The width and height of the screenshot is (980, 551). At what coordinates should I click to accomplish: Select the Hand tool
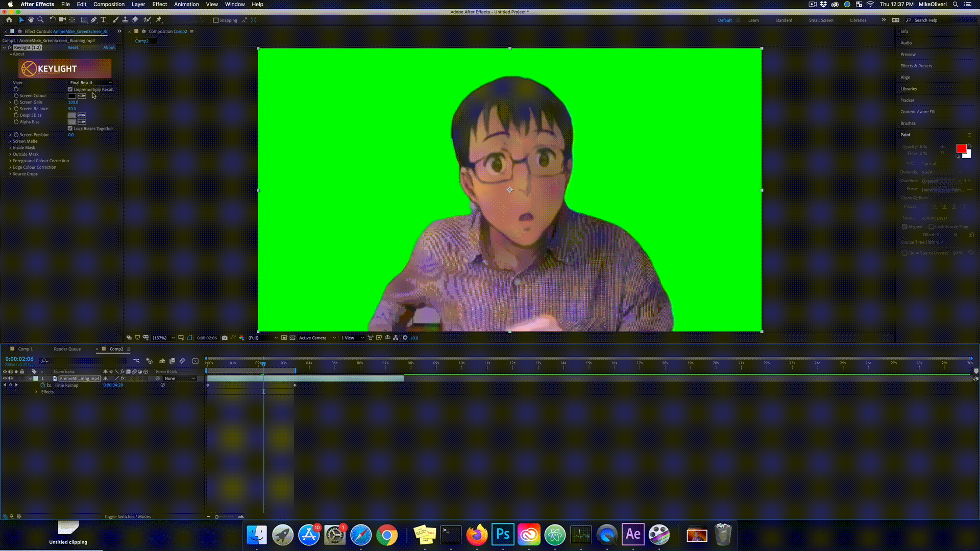[31, 20]
